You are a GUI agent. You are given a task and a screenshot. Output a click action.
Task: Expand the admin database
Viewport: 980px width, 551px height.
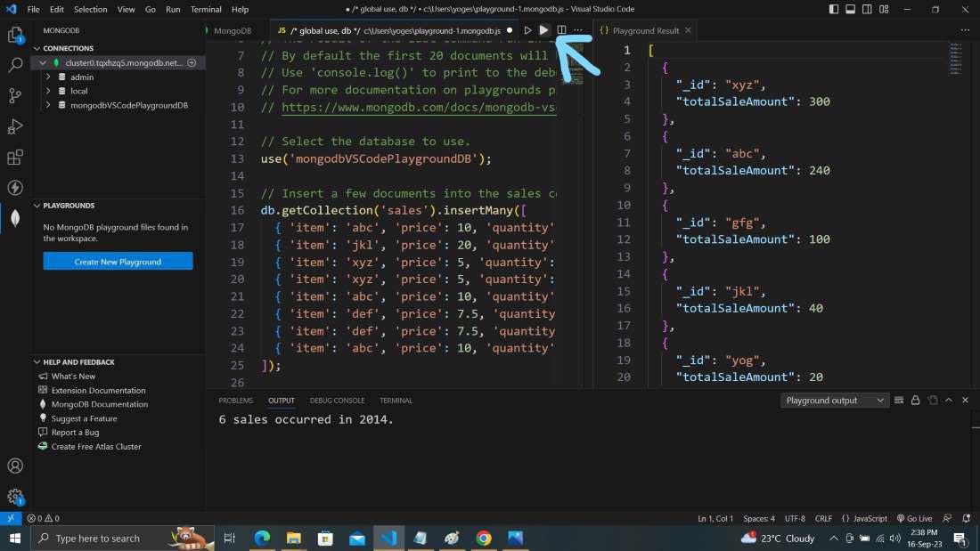tap(48, 77)
